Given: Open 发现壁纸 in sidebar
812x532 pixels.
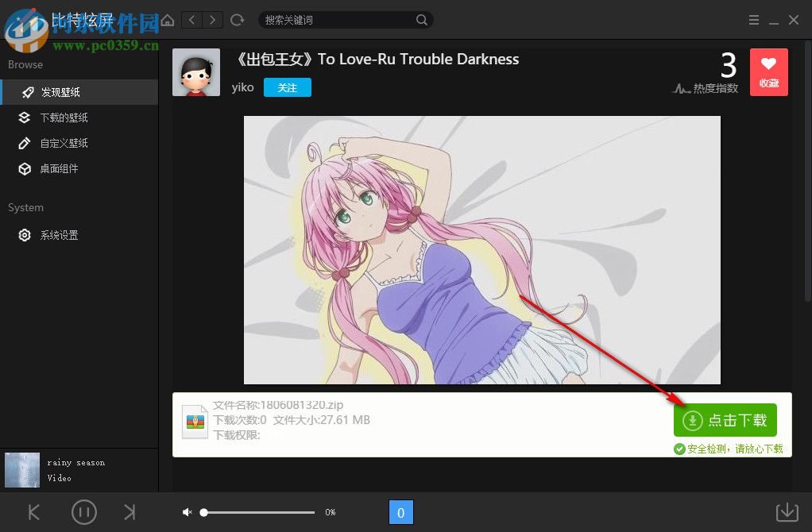Looking at the screenshot, I should click(79, 92).
